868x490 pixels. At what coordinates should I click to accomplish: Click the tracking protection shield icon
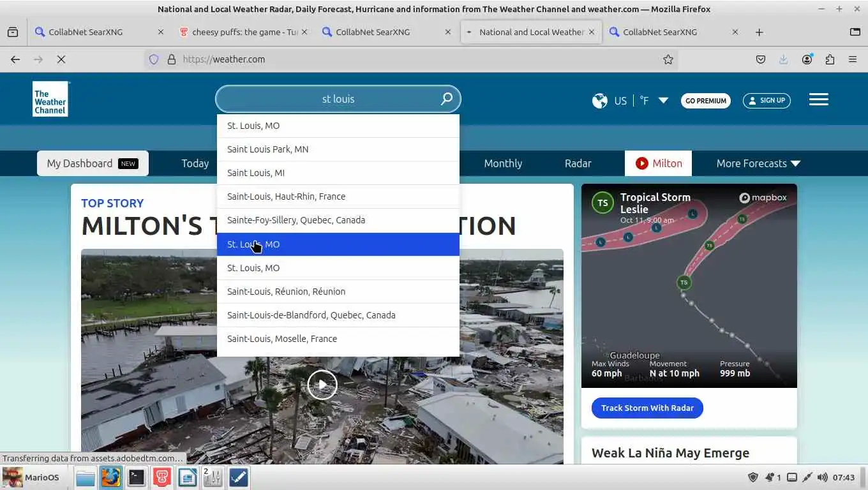click(154, 59)
